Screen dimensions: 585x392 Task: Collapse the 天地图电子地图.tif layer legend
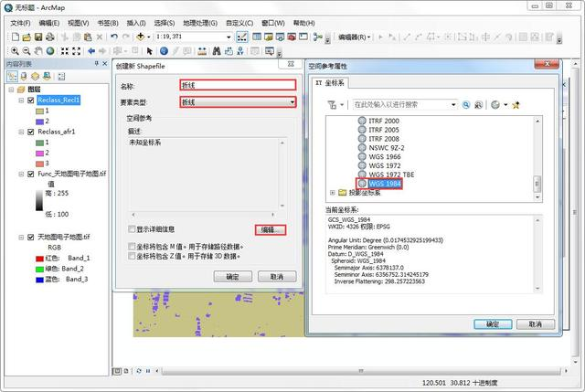coord(21,237)
